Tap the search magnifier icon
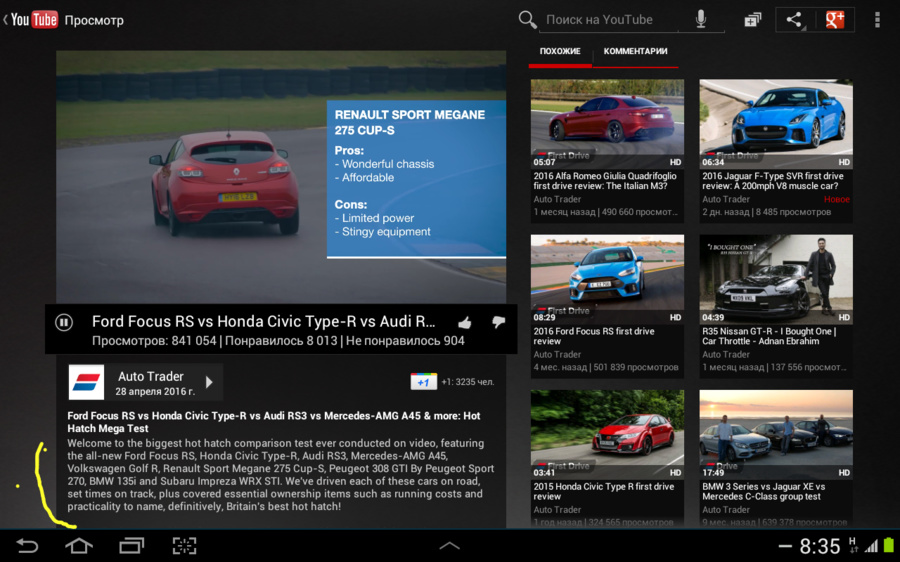 [527, 20]
